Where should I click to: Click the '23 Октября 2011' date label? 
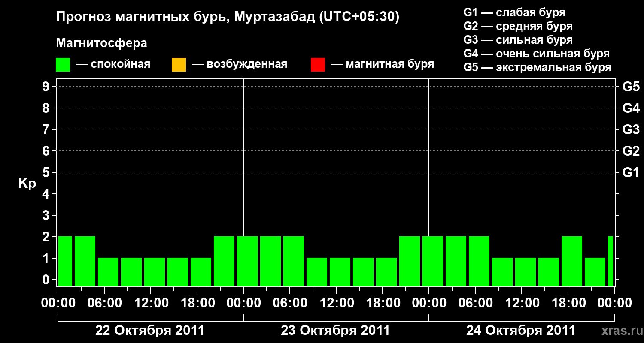pos(335,331)
